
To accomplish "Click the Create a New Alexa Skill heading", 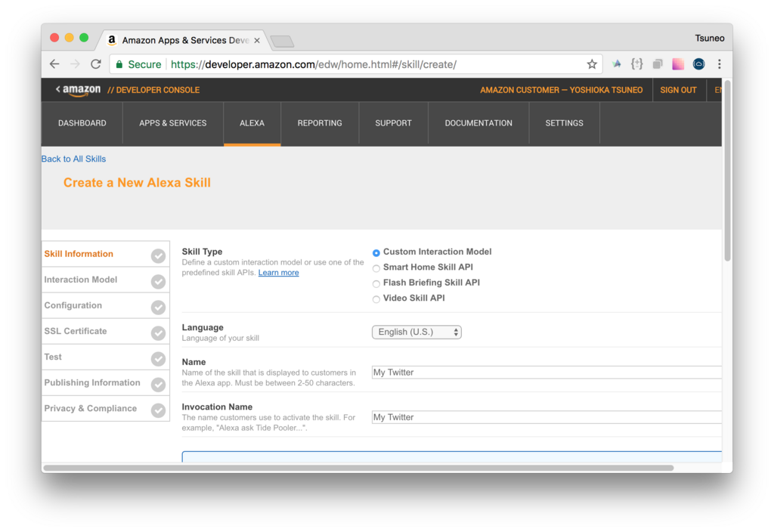I will [137, 183].
